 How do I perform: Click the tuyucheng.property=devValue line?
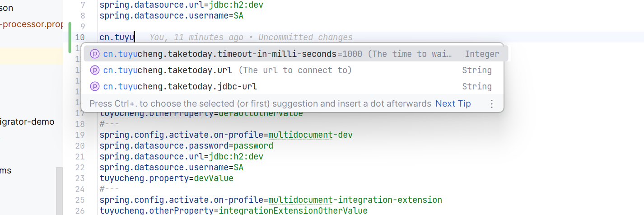167,178
